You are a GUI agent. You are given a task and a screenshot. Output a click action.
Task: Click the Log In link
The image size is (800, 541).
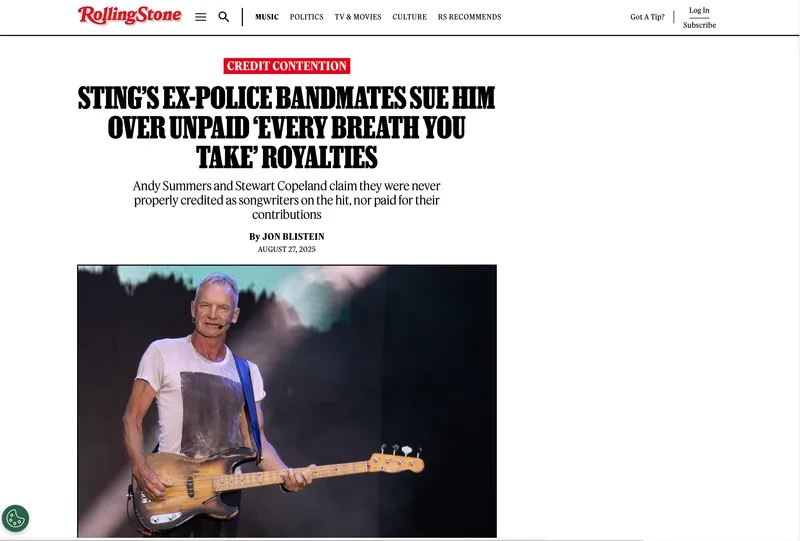pos(699,10)
